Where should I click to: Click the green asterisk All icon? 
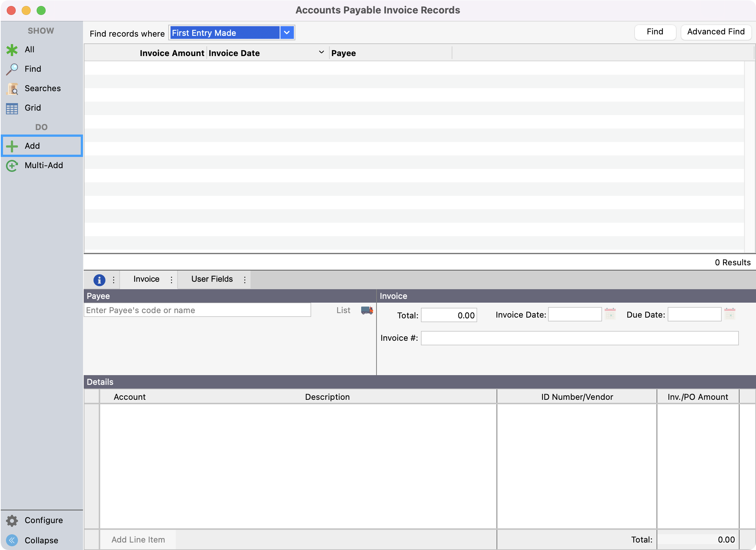click(x=12, y=50)
